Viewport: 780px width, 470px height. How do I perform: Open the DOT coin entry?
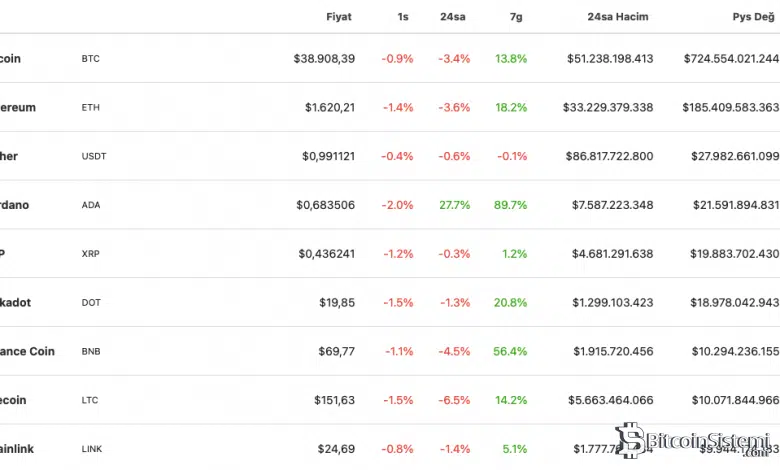91,303
